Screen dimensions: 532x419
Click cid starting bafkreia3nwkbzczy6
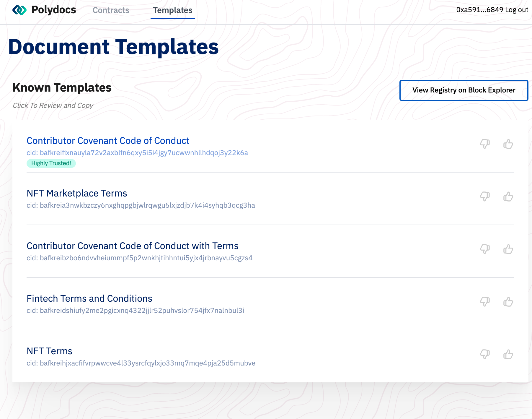coord(141,205)
